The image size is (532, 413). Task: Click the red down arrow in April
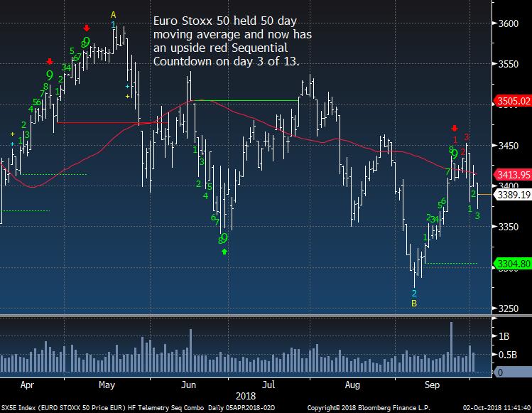50,61
